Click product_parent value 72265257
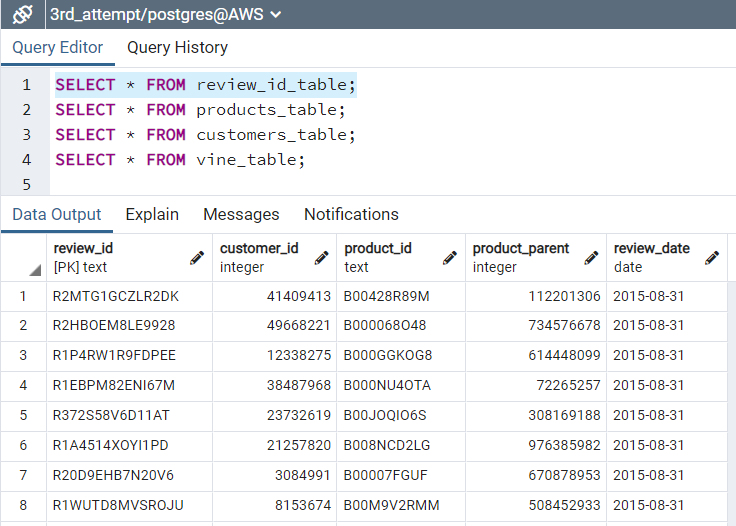The width and height of the screenshot is (736, 526). pos(536,385)
